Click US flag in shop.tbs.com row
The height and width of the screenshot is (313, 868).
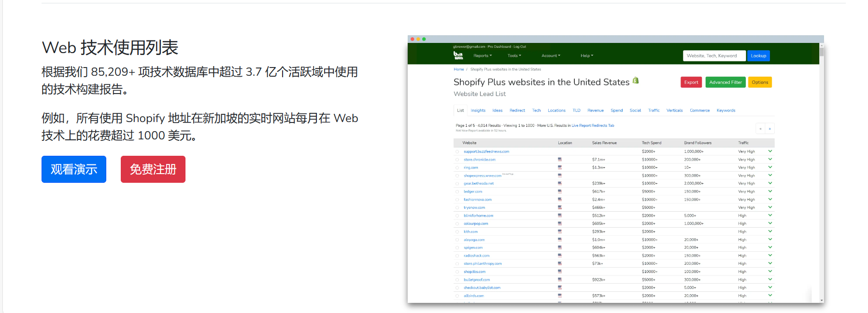[560, 272]
